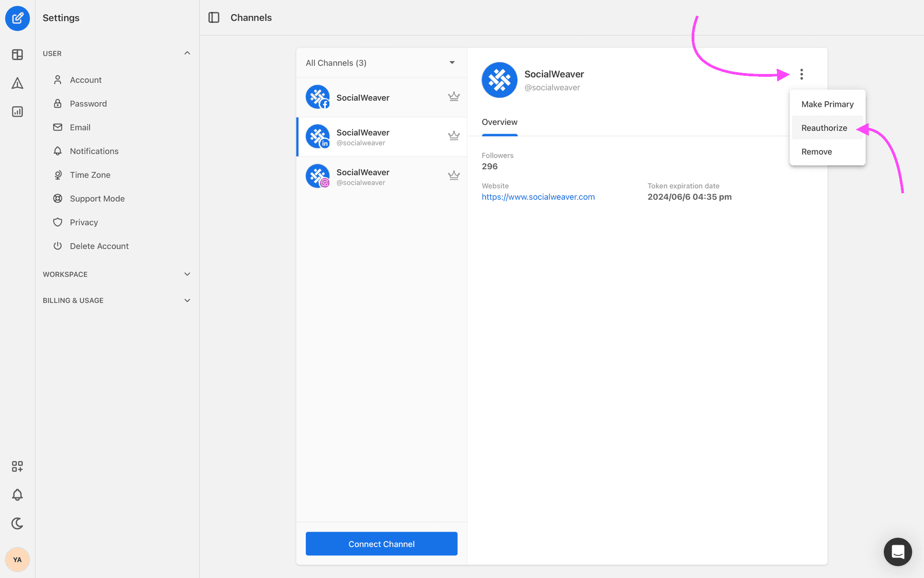This screenshot has height=578, width=924.
Task: Click the token expiration date value
Action: click(689, 197)
